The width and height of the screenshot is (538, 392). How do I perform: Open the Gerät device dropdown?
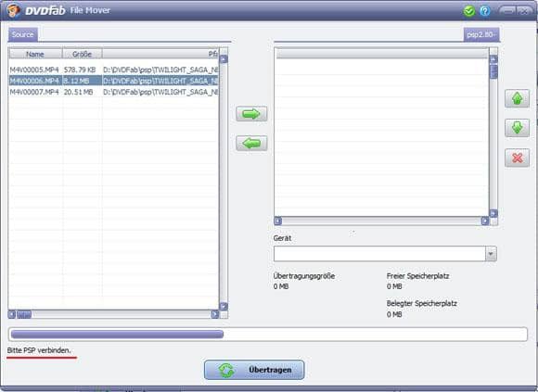(385, 254)
